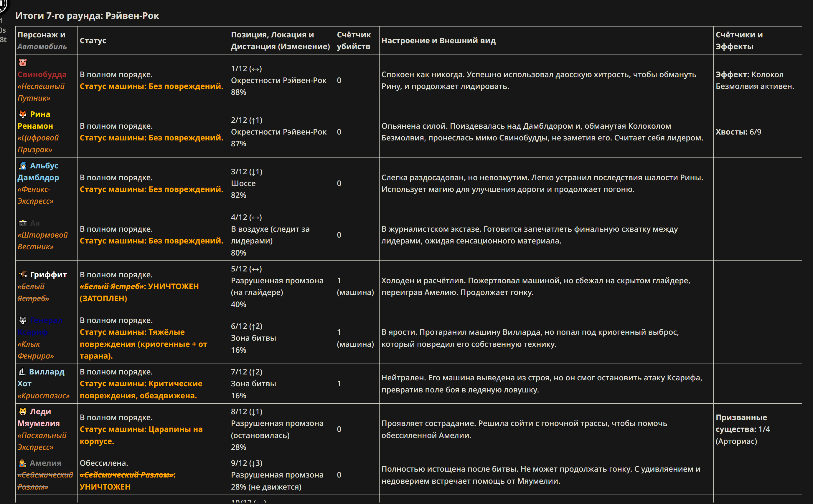Click the heading Итоги 7-го раунда: Рэйвен-Рок
813x504 pixels.
pos(87,16)
